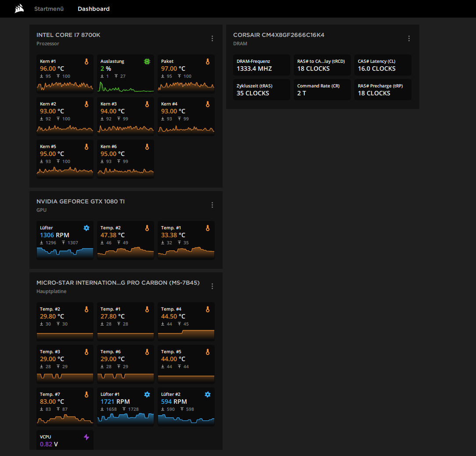
Task: Click thermometer icon on Kern #3 tile
Action: pos(147,104)
